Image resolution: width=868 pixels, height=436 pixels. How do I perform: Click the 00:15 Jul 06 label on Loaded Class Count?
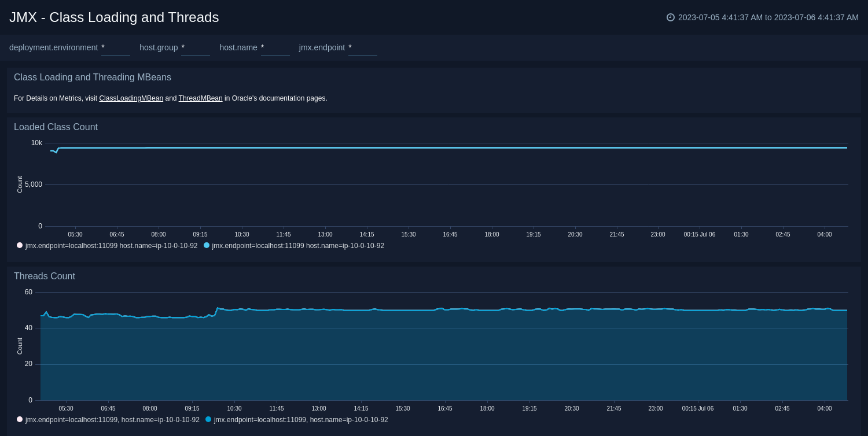(700, 234)
